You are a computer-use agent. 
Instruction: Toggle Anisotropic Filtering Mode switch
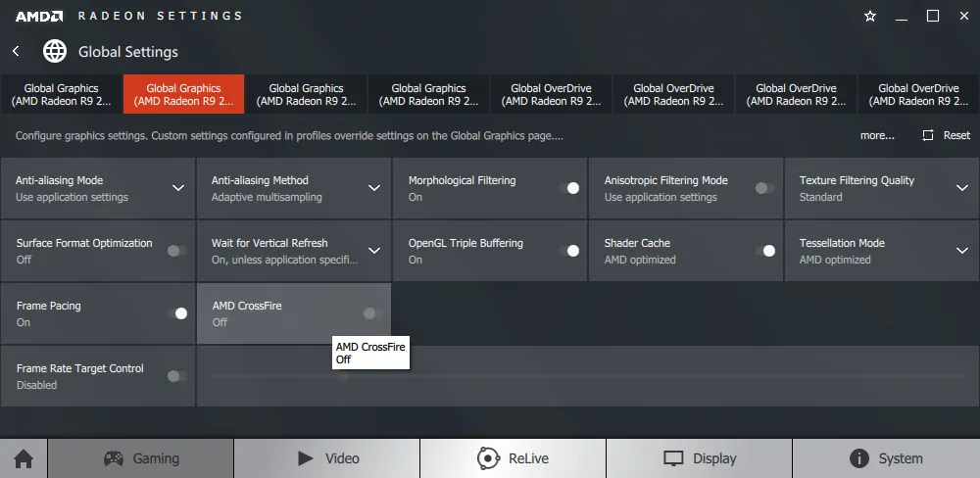point(765,188)
